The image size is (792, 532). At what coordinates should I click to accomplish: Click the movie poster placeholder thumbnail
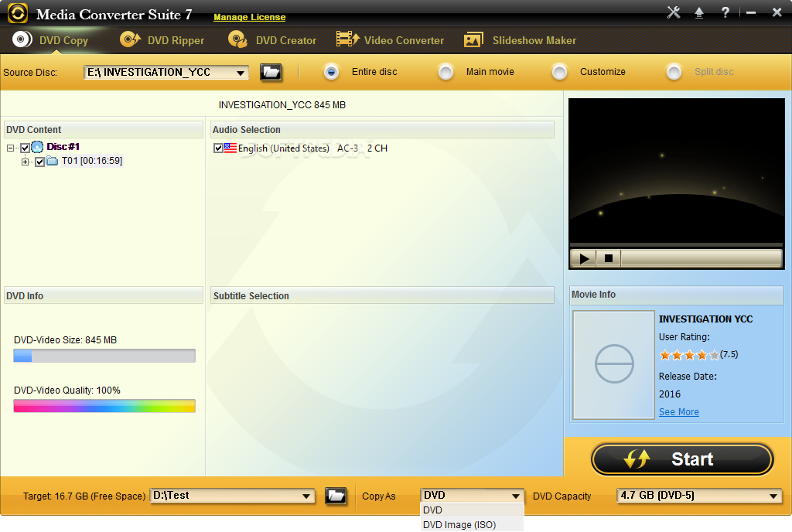(613, 364)
